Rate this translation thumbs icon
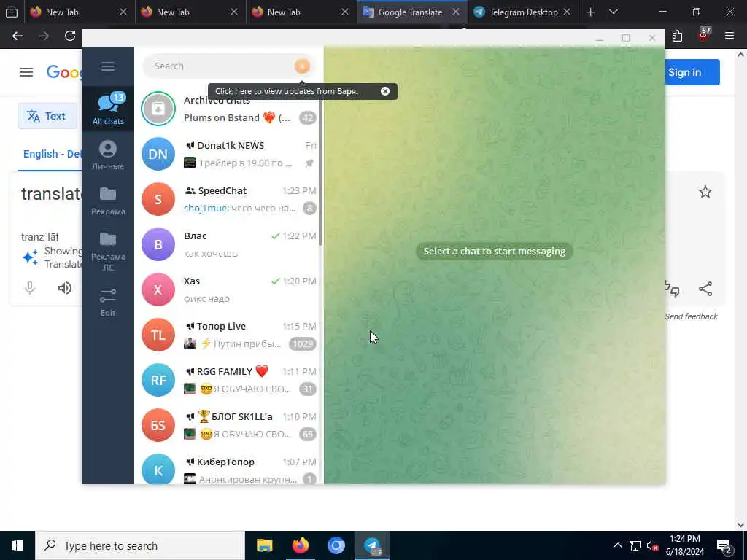This screenshot has width=747, height=560. click(x=672, y=289)
